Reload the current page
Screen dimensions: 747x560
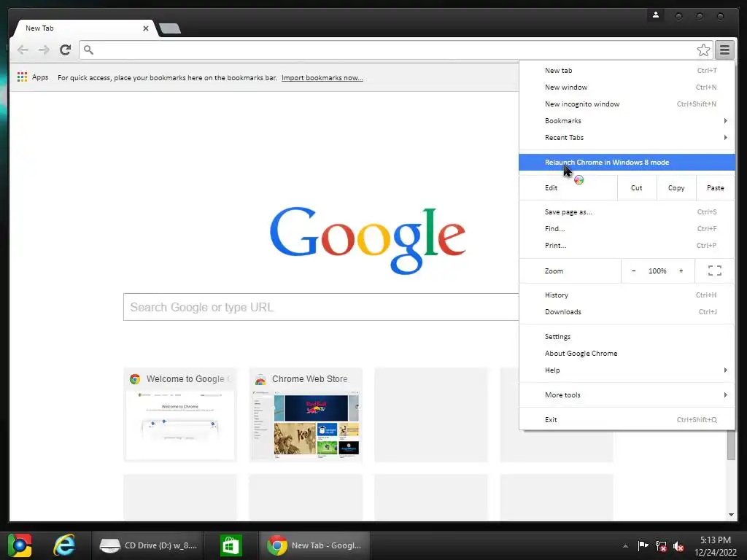65,50
